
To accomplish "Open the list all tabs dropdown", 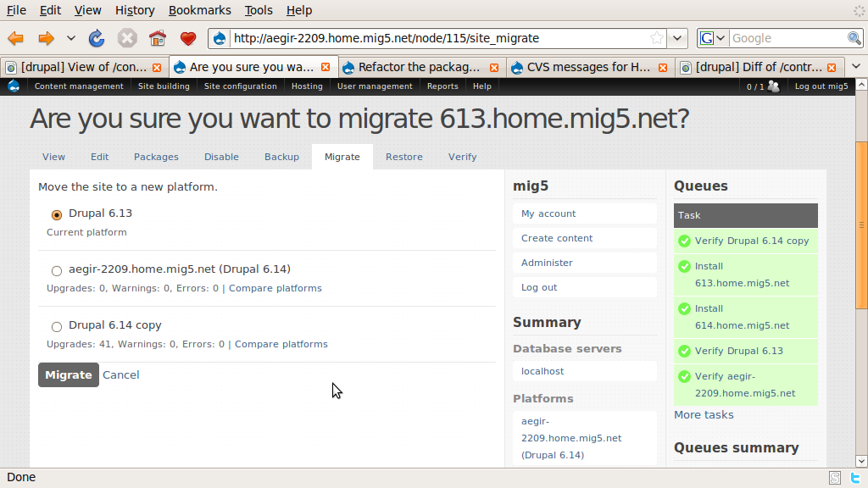I will click(856, 66).
